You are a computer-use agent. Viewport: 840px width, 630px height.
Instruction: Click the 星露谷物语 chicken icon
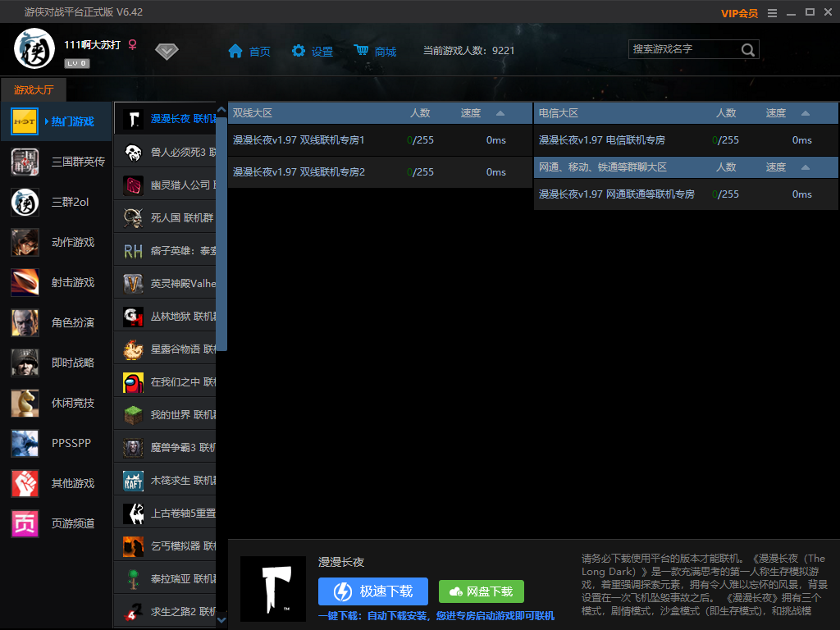(x=133, y=349)
